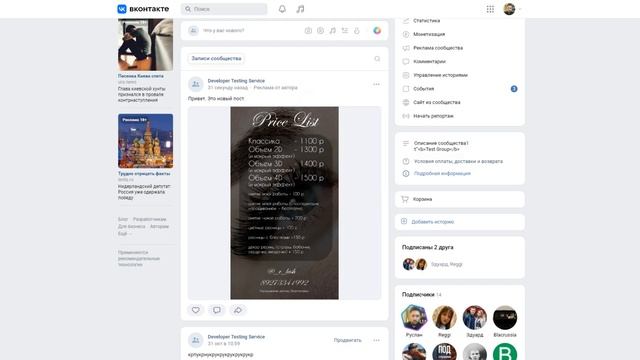The height and width of the screenshot is (360, 640).
Task: Expand the Ещё footer menu
Action: (x=124, y=234)
